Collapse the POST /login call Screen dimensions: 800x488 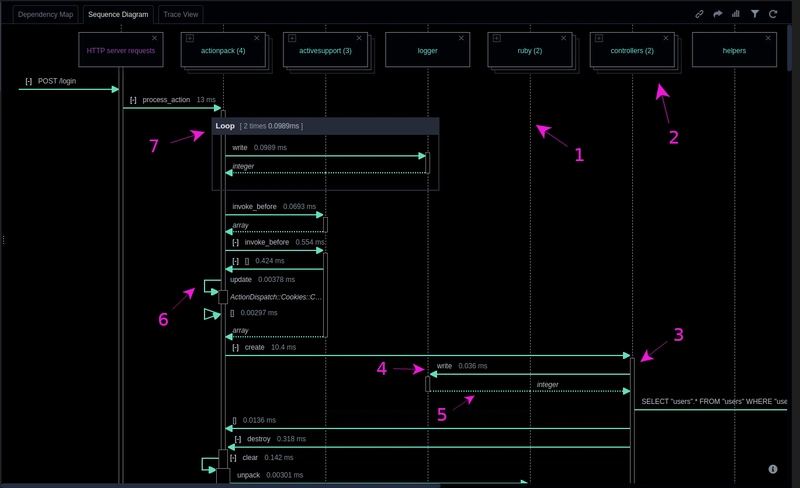[x=29, y=81]
